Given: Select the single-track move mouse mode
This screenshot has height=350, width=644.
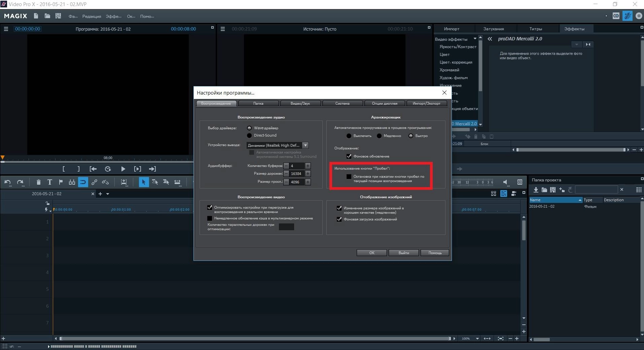Looking at the screenshot, I should (155, 182).
